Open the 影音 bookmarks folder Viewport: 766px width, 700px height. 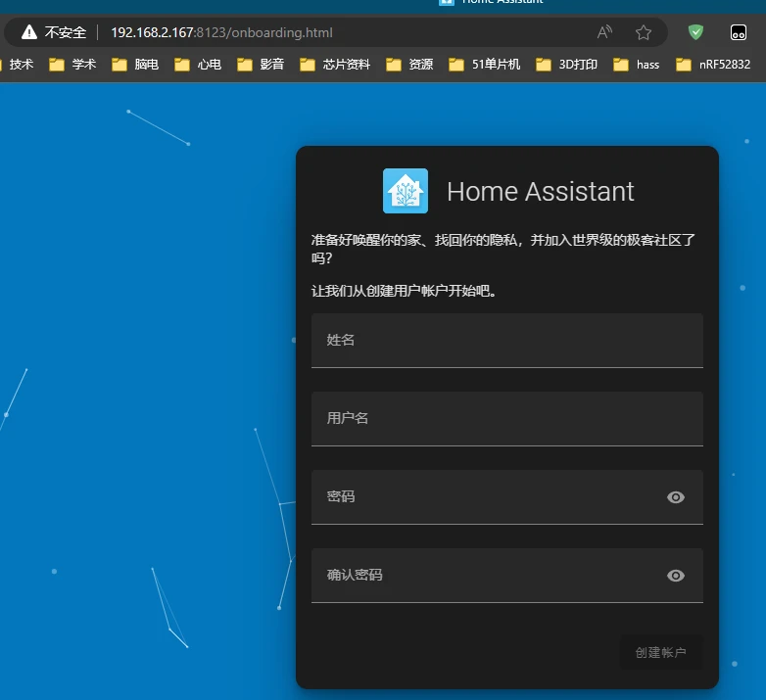tap(261, 65)
